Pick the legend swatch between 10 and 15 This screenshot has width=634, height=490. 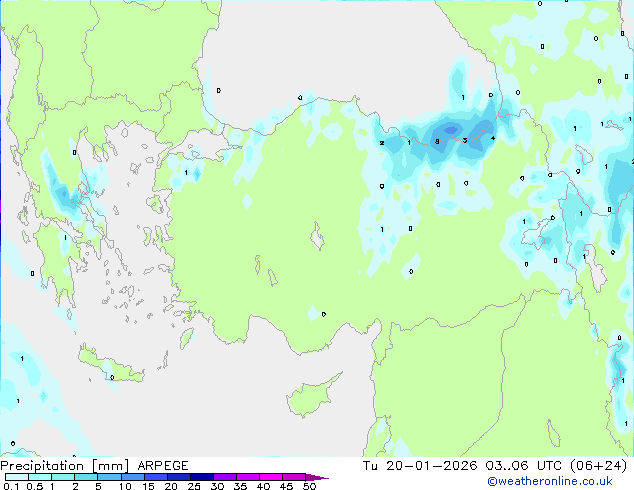(x=133, y=477)
